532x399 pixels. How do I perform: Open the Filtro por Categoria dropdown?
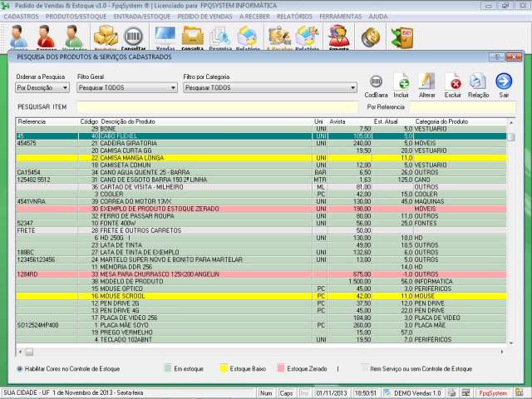270,87
